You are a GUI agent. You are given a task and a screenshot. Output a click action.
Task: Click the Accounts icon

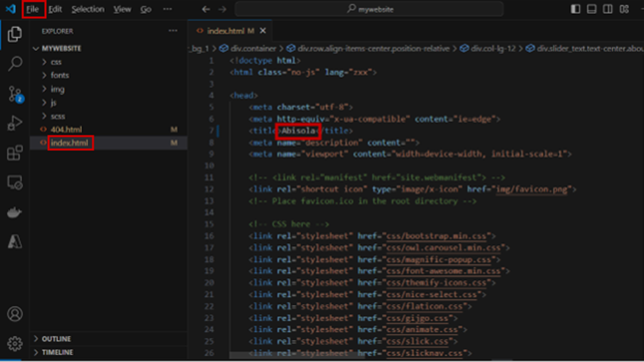pyautogui.click(x=15, y=314)
